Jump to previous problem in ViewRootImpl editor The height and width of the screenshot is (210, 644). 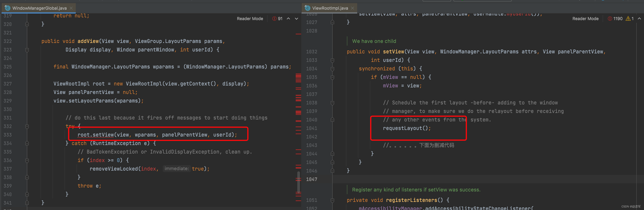click(639, 19)
